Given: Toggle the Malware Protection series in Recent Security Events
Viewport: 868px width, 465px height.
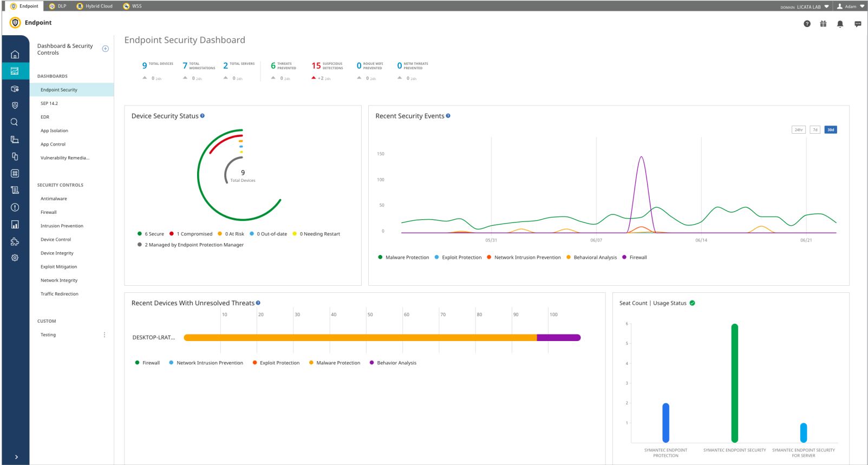Looking at the screenshot, I should [403, 258].
